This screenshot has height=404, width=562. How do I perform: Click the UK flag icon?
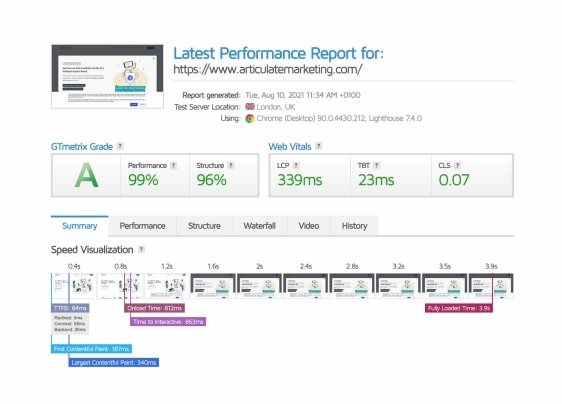(250, 106)
